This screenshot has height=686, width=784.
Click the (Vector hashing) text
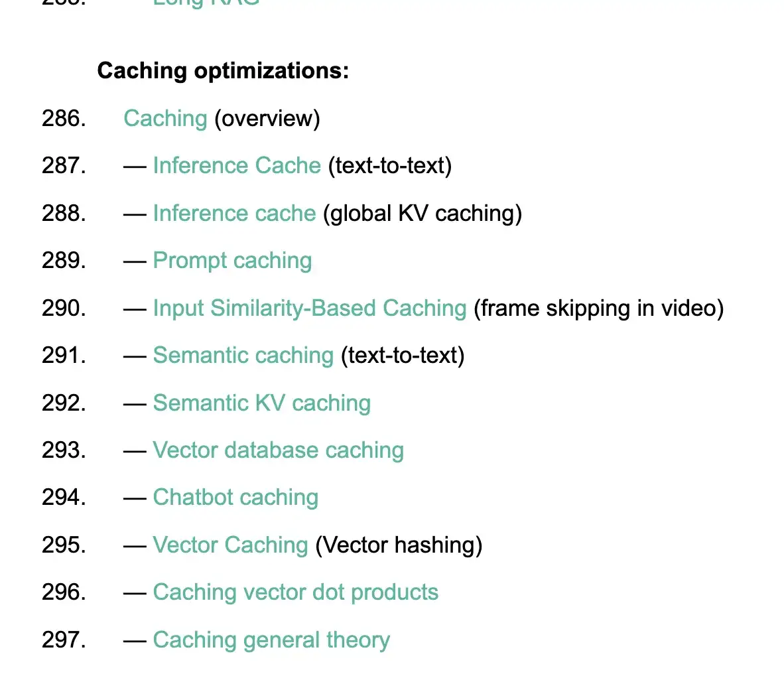(x=399, y=545)
